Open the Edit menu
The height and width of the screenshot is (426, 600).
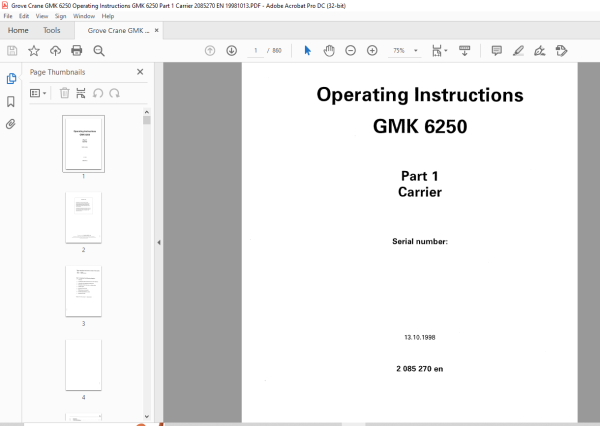point(24,16)
